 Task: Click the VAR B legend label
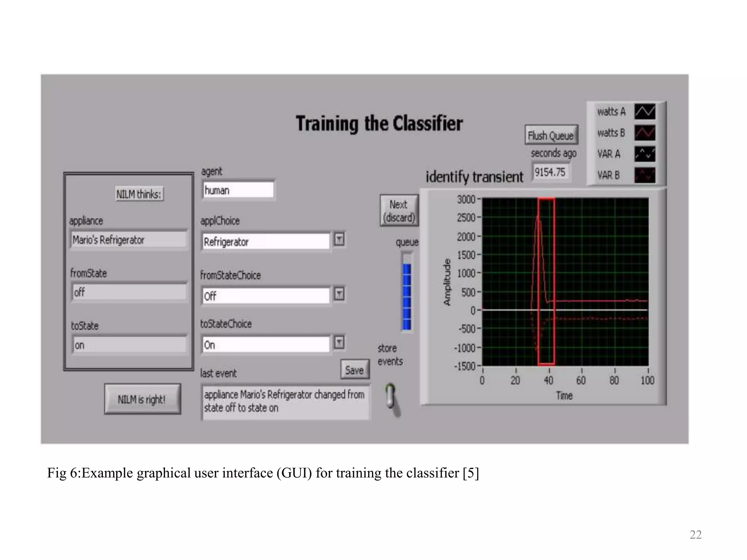point(609,175)
